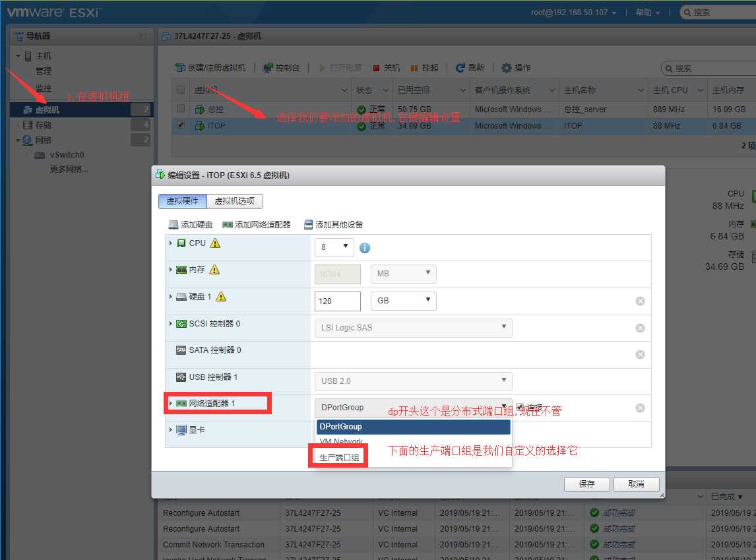Image resolution: width=756 pixels, height=560 pixels.
Task: Click the search magnifier in header
Action: pos(687,13)
